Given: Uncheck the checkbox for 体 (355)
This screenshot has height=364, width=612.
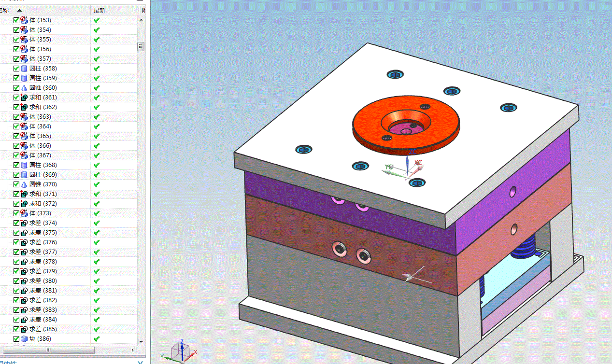Looking at the screenshot, I should [x=16, y=39].
